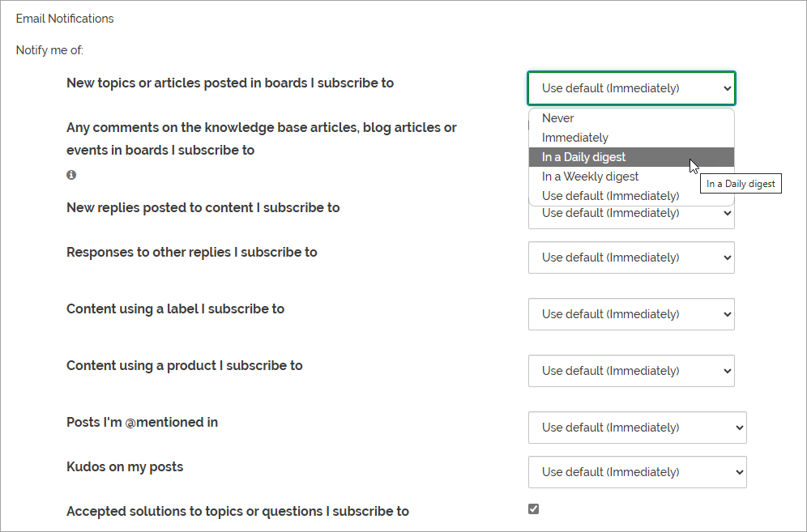Viewport: 807px width, 532px height.
Task: Collapse the New topics or articles dropdown
Action: (631, 88)
